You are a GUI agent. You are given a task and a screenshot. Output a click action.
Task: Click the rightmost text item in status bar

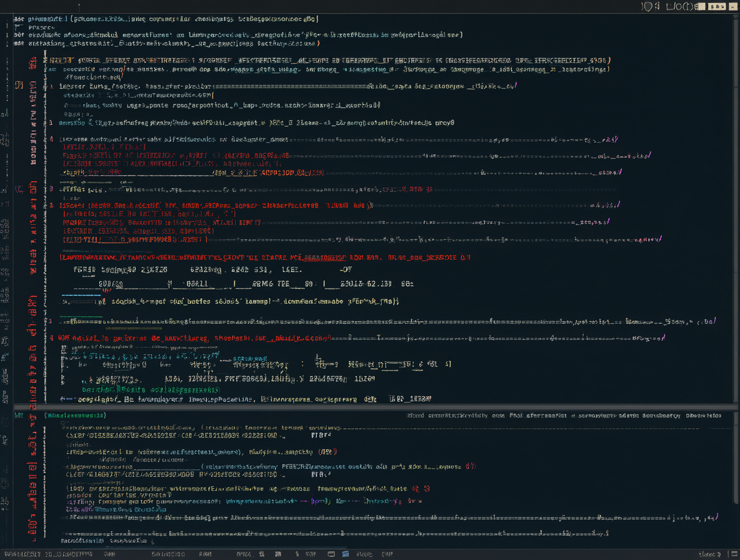pos(710,554)
